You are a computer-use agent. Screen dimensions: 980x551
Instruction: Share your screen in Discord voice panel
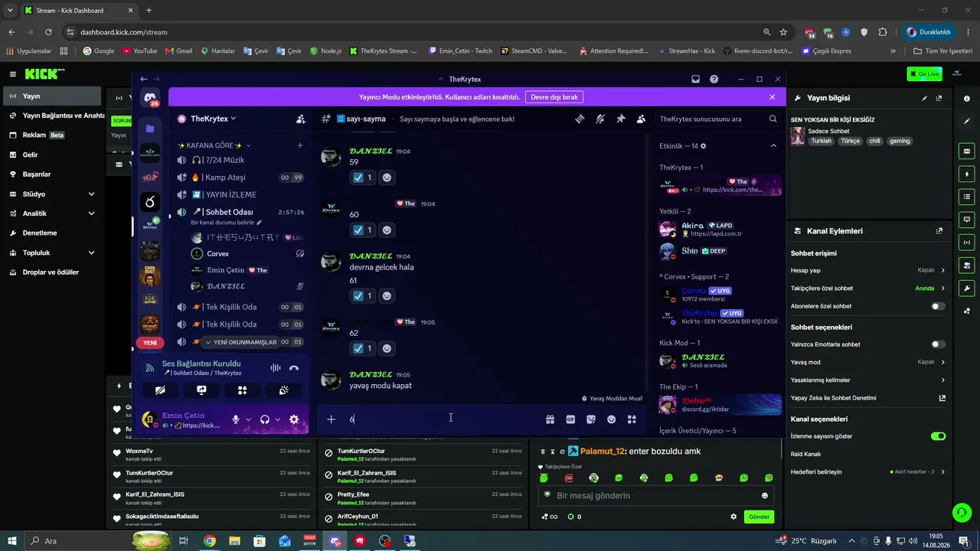(x=201, y=390)
